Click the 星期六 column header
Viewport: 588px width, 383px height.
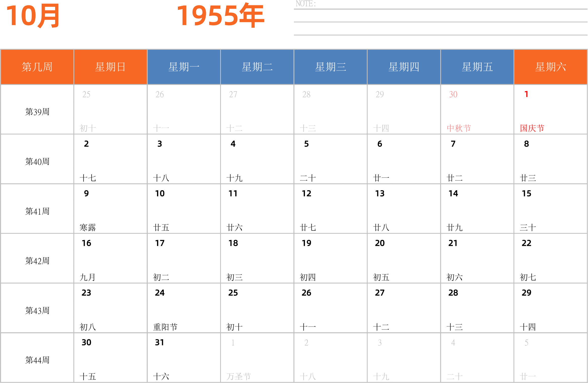[551, 67]
